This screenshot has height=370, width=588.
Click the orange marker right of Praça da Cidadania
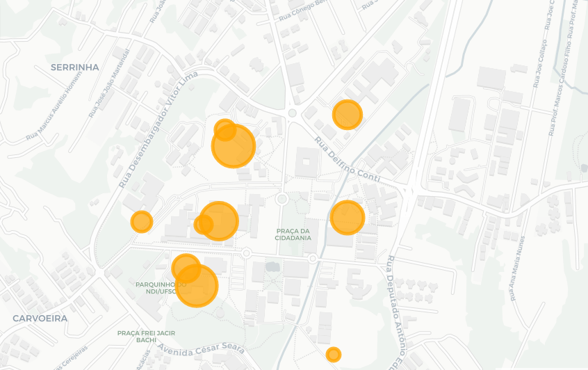tap(347, 218)
